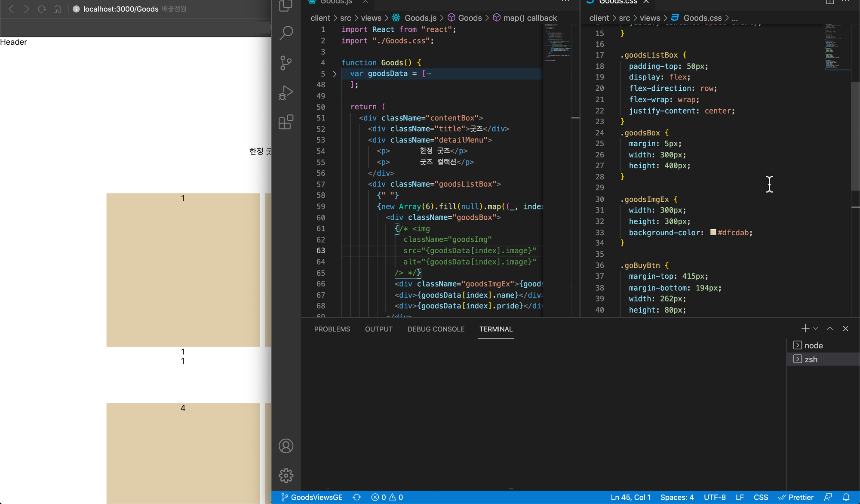The width and height of the screenshot is (860, 504).
Task: Click synchronize changes icon in status bar
Action: point(356,497)
